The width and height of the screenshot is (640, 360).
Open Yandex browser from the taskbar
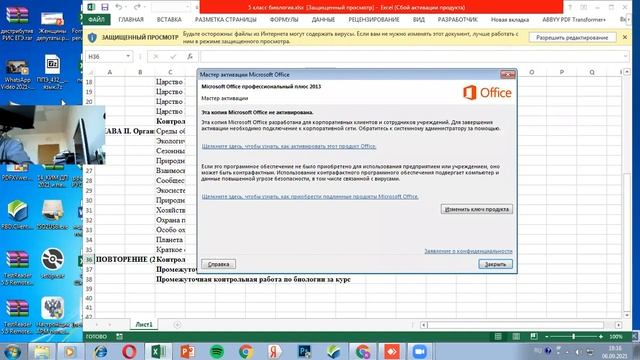pyautogui.click(x=275, y=351)
